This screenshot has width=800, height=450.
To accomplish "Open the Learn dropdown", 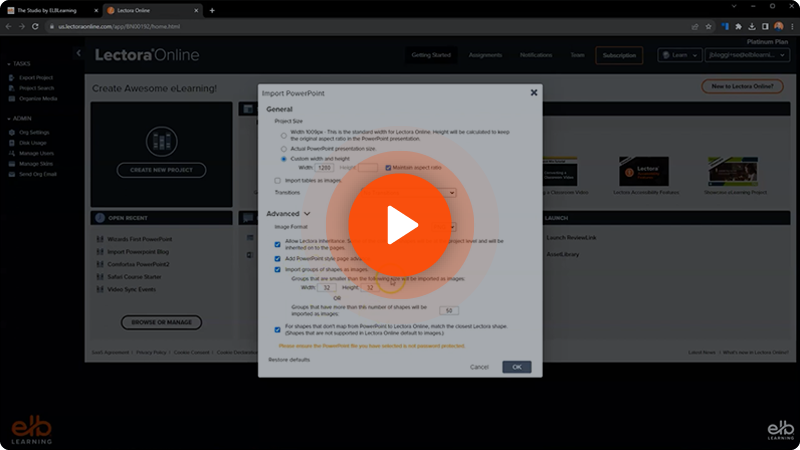I will [x=680, y=55].
